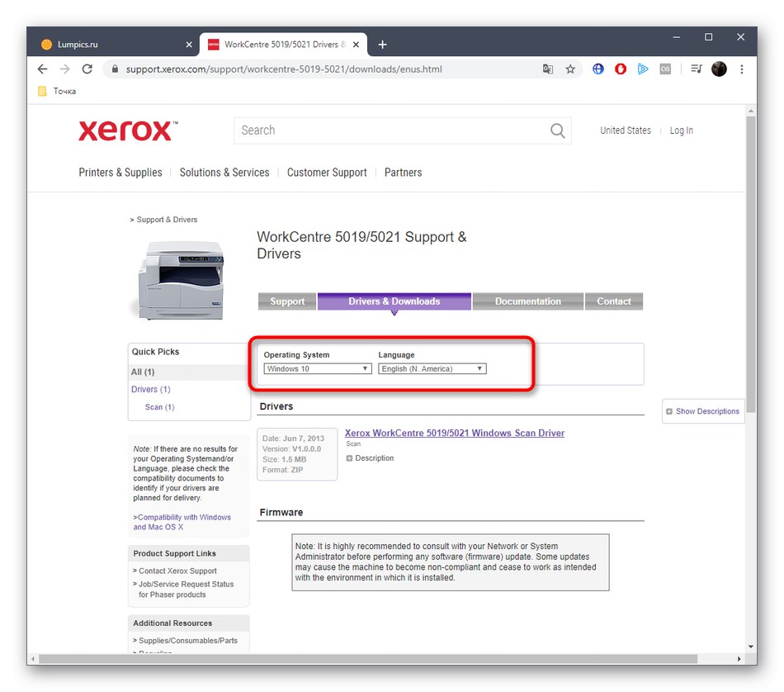Click the 'Date: Jun 7, 2013' text

293,438
